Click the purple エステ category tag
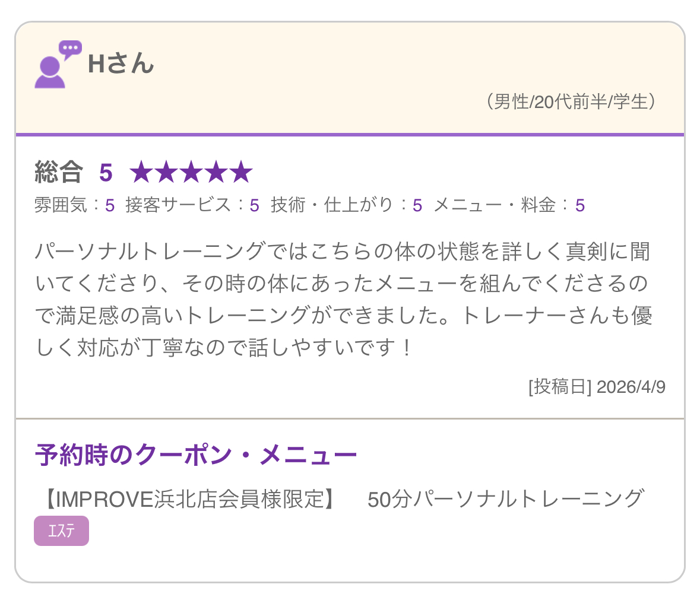 tap(61, 531)
